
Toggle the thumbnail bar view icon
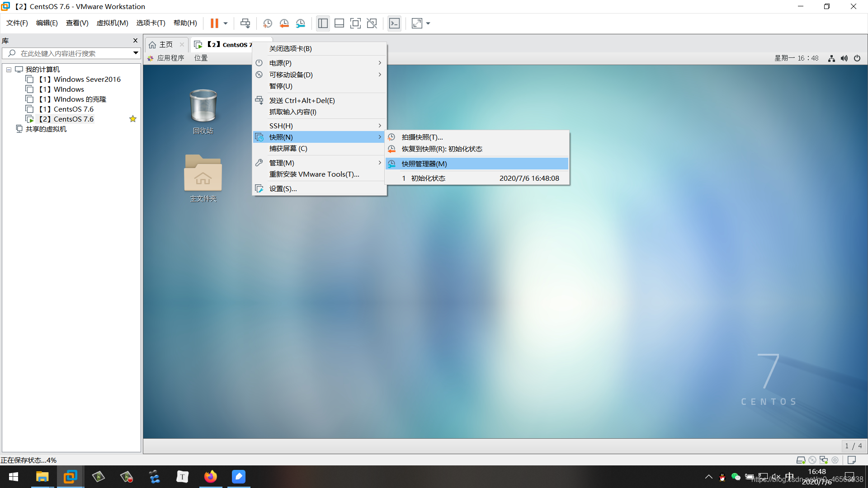point(339,23)
